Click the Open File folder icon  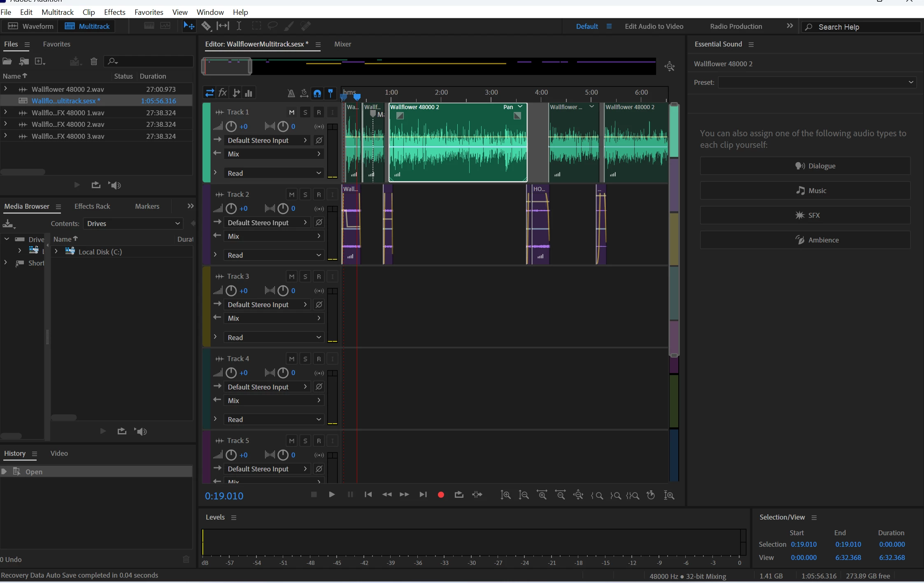[7, 61]
